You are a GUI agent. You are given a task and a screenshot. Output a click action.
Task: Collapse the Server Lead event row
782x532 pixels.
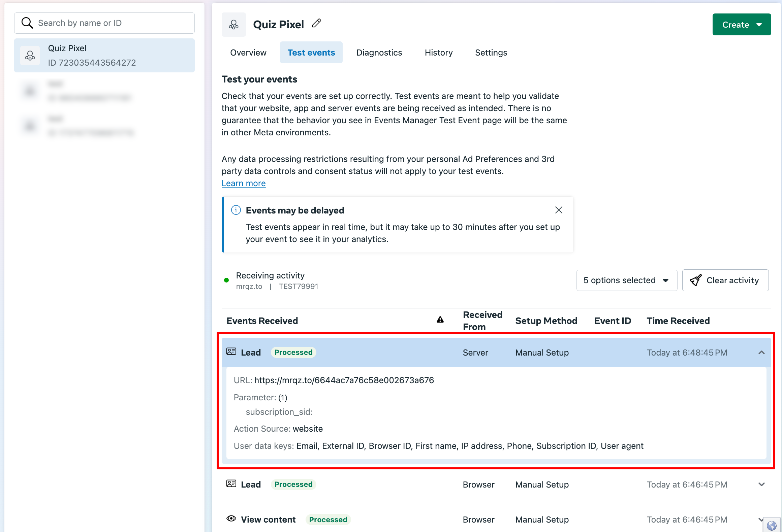point(761,353)
